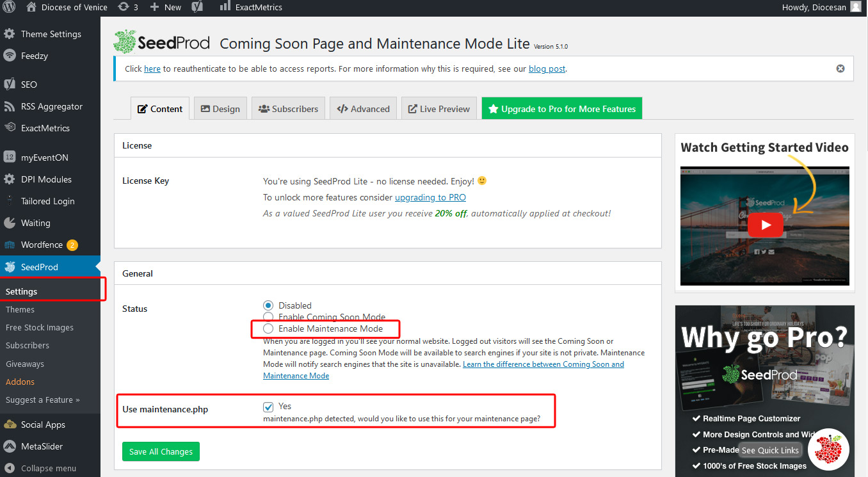Click the Save All Changes button
The image size is (868, 477).
[x=161, y=451]
